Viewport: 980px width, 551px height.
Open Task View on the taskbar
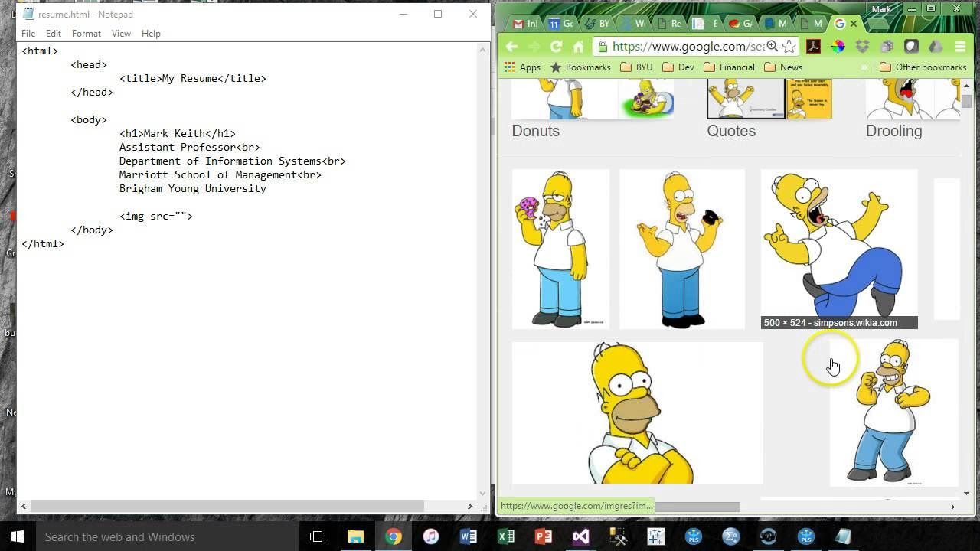tap(318, 536)
